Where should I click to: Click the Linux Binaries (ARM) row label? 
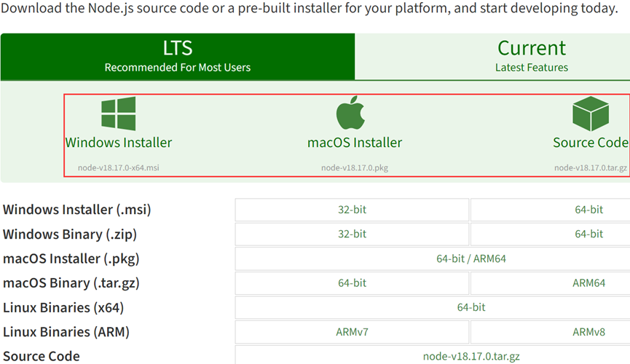pyautogui.click(x=66, y=332)
